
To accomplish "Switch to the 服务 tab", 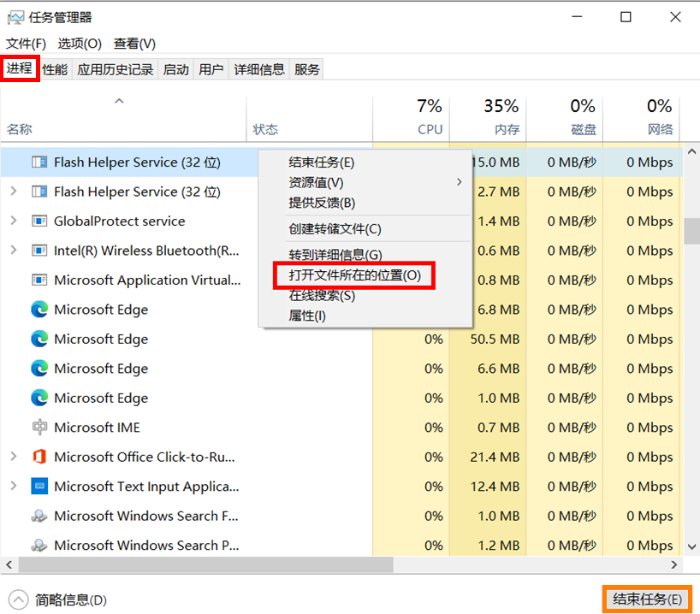I will (306, 69).
